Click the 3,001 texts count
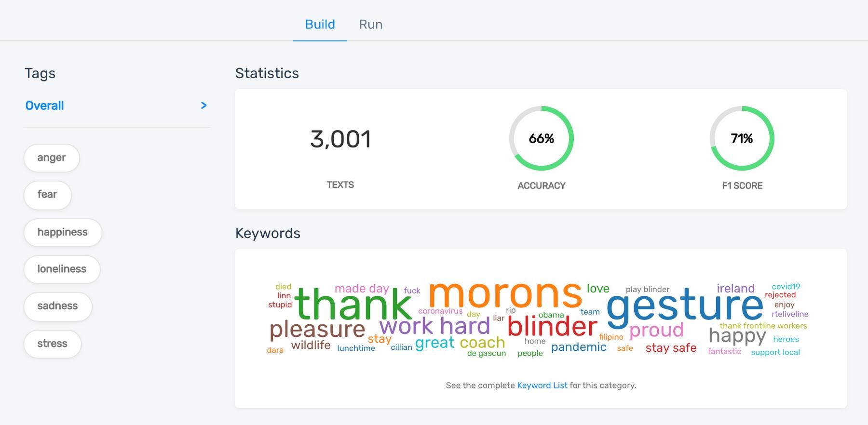Viewport: 868px width, 425px height. tap(340, 139)
